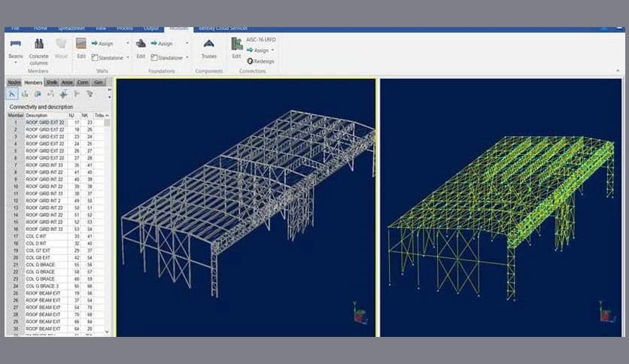Click the member table vertical scrollbar
629x364 pixels.
(106, 226)
